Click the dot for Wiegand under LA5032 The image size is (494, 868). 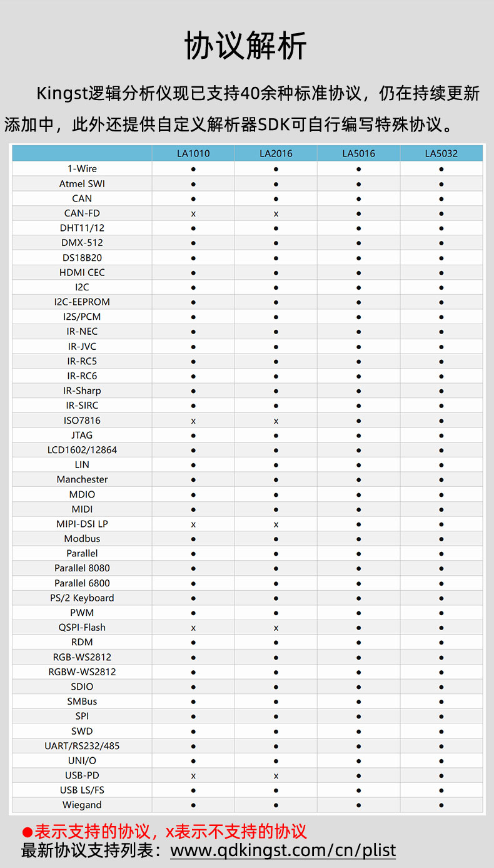click(x=441, y=805)
